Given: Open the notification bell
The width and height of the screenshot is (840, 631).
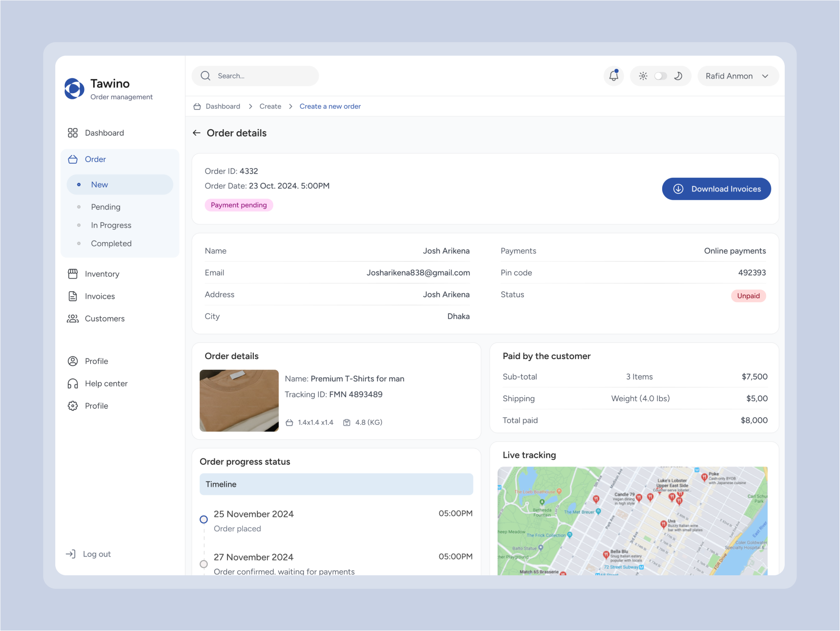Looking at the screenshot, I should pyautogui.click(x=614, y=76).
